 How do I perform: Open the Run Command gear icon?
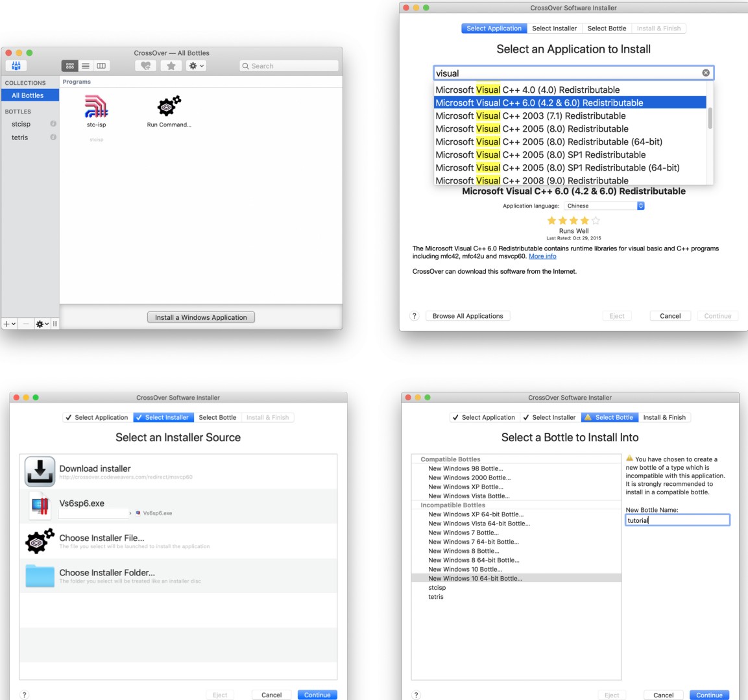(169, 106)
